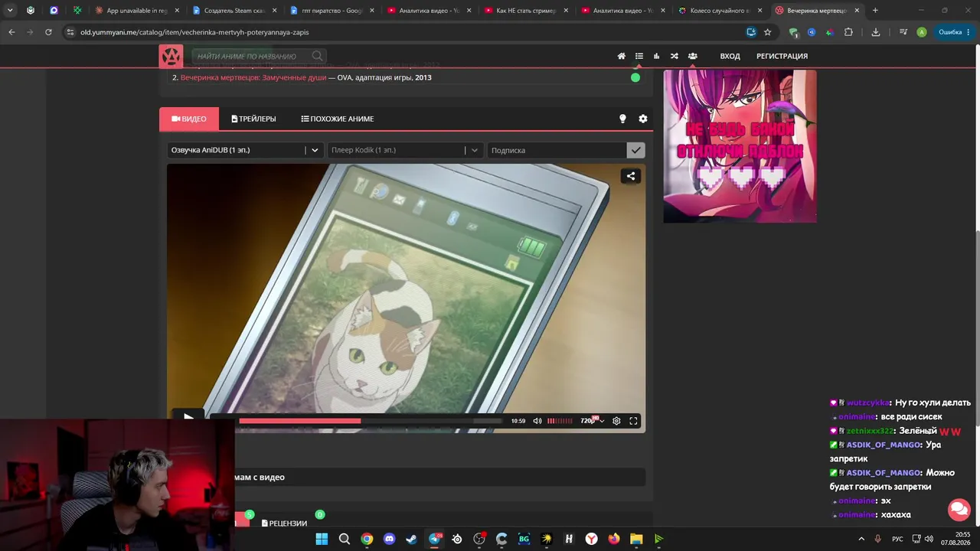Open Windows taskbar search
This screenshot has height=551, width=980.
click(345, 539)
